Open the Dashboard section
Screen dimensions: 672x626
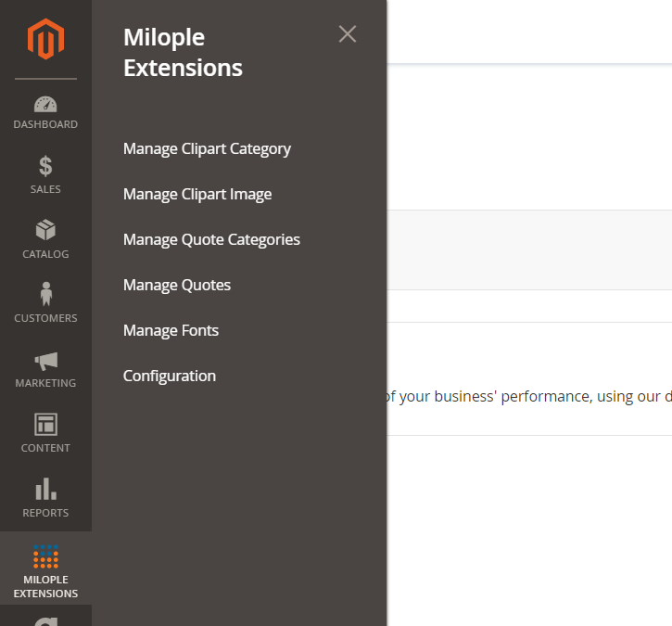(x=45, y=112)
